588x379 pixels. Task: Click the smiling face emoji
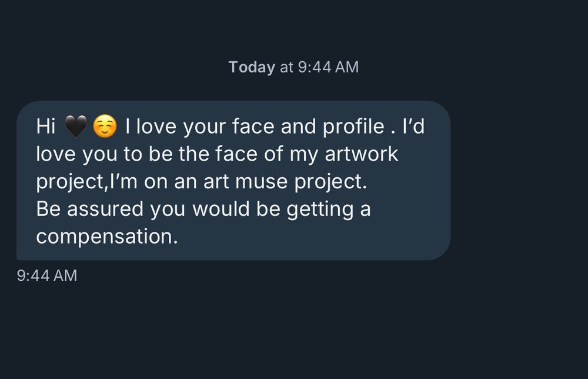click(x=105, y=127)
